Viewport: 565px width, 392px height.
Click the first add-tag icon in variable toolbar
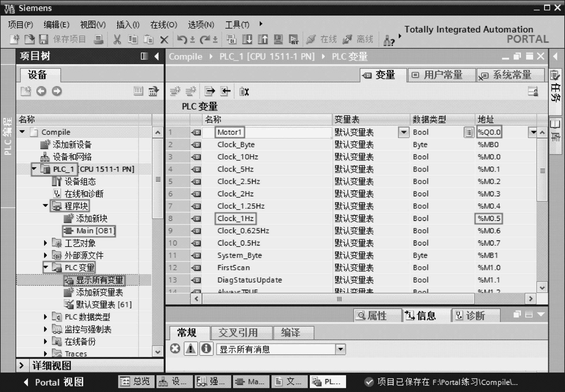coord(175,92)
